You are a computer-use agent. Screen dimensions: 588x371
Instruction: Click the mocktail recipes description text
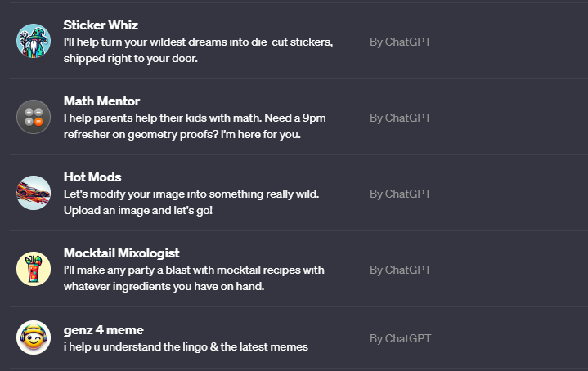[x=194, y=278]
